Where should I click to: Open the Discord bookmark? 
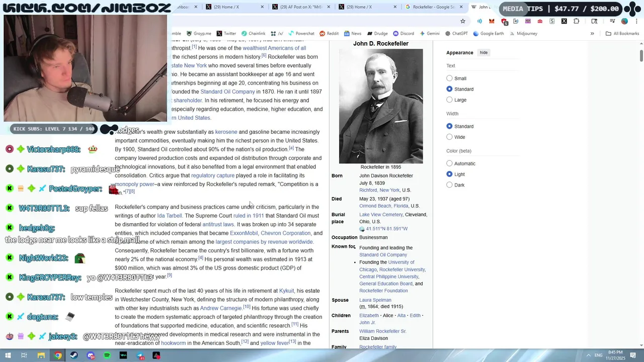click(404, 34)
